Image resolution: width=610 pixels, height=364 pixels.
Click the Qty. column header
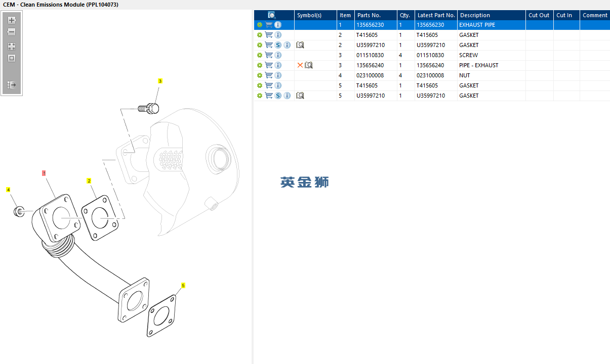(x=406, y=15)
